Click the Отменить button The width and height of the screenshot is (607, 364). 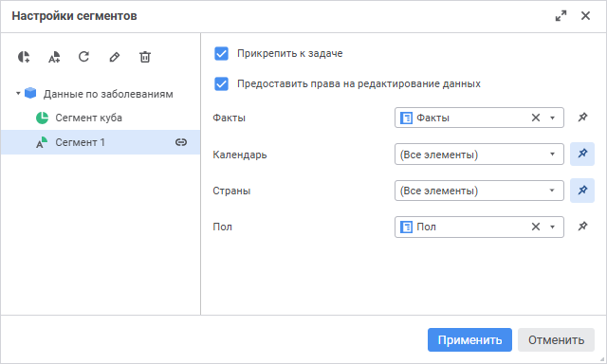point(556,340)
